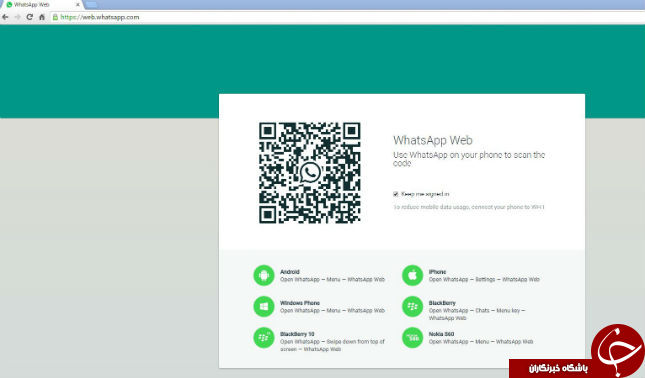The image size is (645, 378).
Task: Click the green padlock security icon
Action: click(x=55, y=17)
